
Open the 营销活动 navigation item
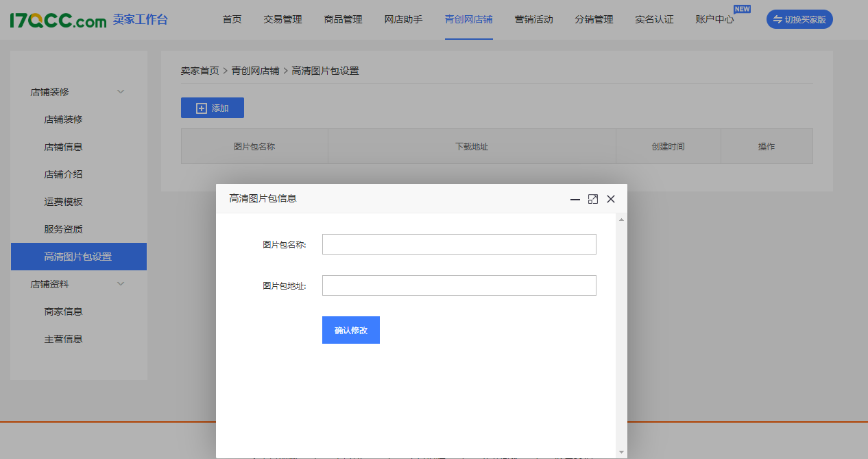[x=533, y=19]
